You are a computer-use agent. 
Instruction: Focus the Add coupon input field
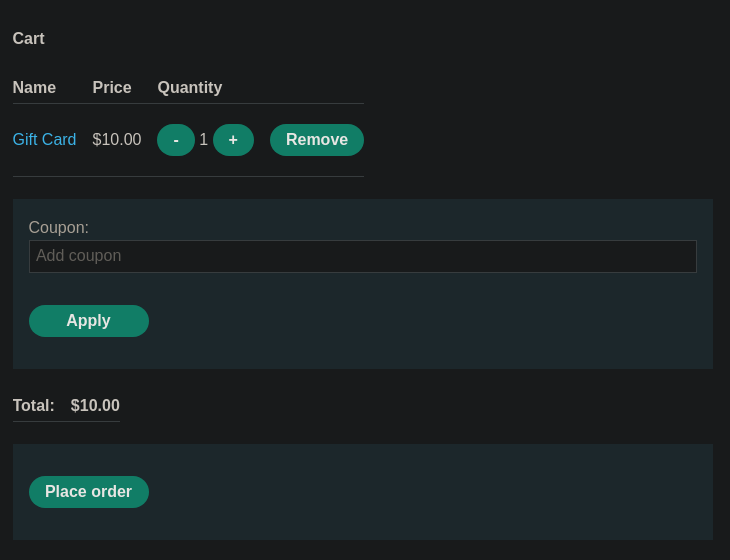click(363, 256)
